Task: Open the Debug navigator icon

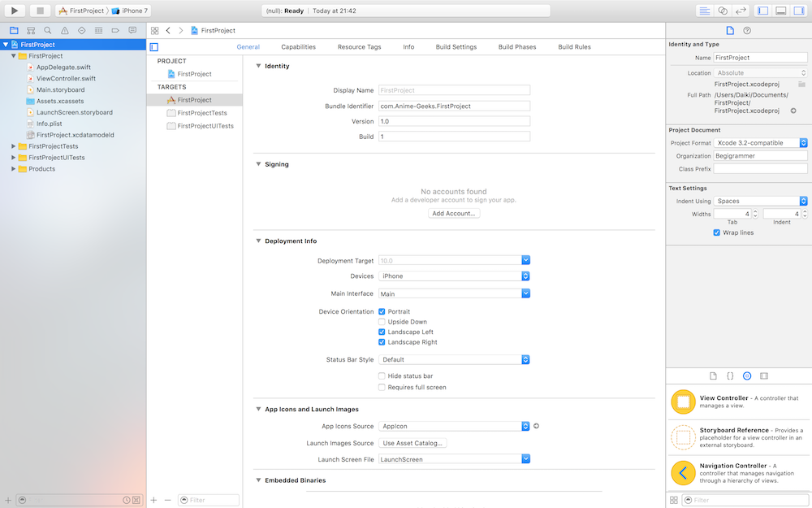Action: pyautogui.click(x=98, y=31)
